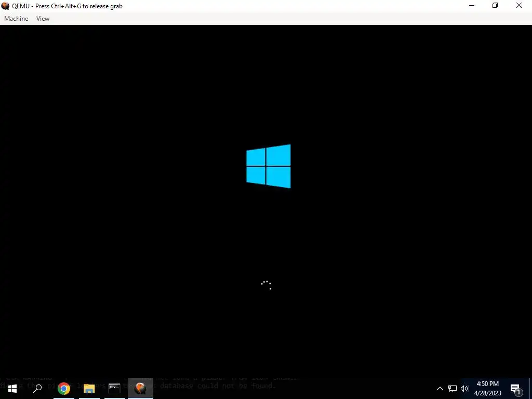This screenshot has height=399, width=532.
Task: Restore down the QEMU window
Action: coord(495,6)
